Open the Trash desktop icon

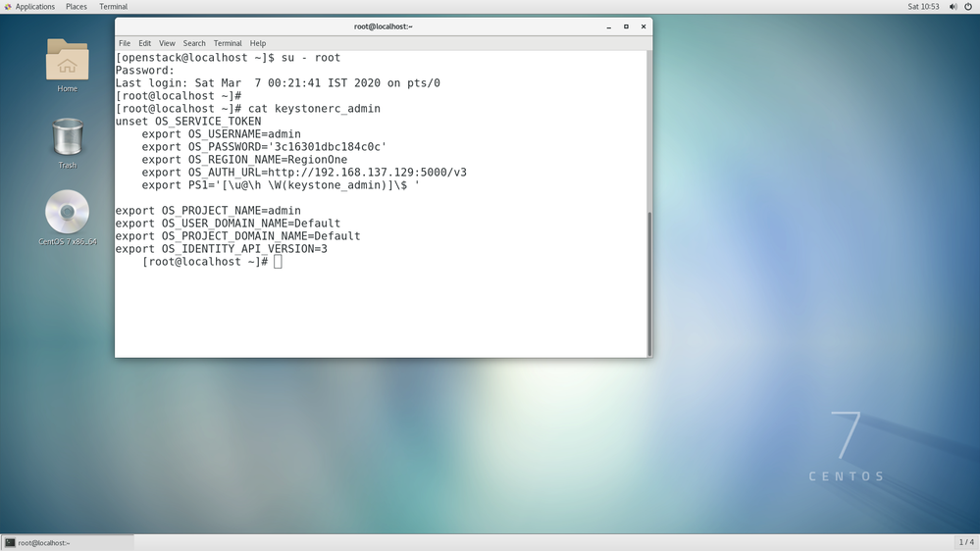(x=67, y=138)
